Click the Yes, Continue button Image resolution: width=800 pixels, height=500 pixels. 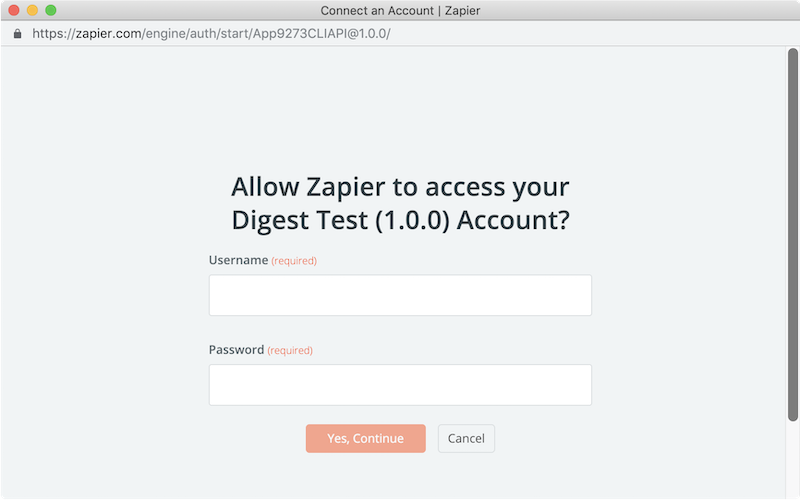click(365, 438)
